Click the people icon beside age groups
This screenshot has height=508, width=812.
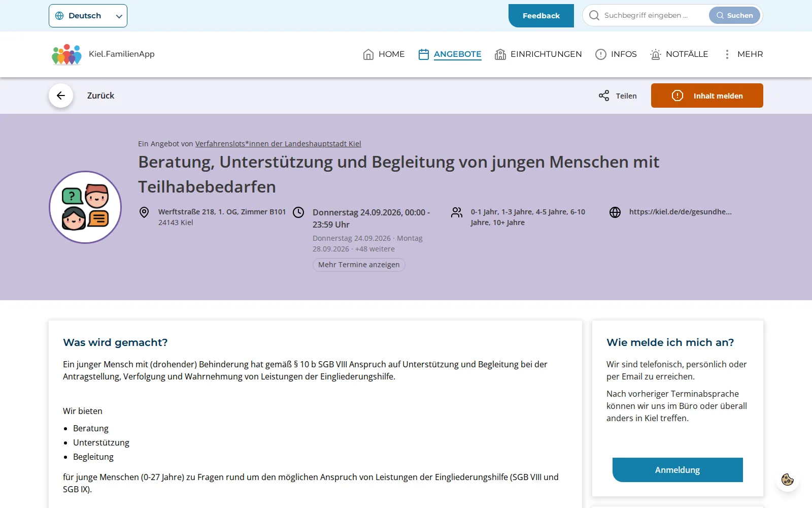click(x=457, y=212)
